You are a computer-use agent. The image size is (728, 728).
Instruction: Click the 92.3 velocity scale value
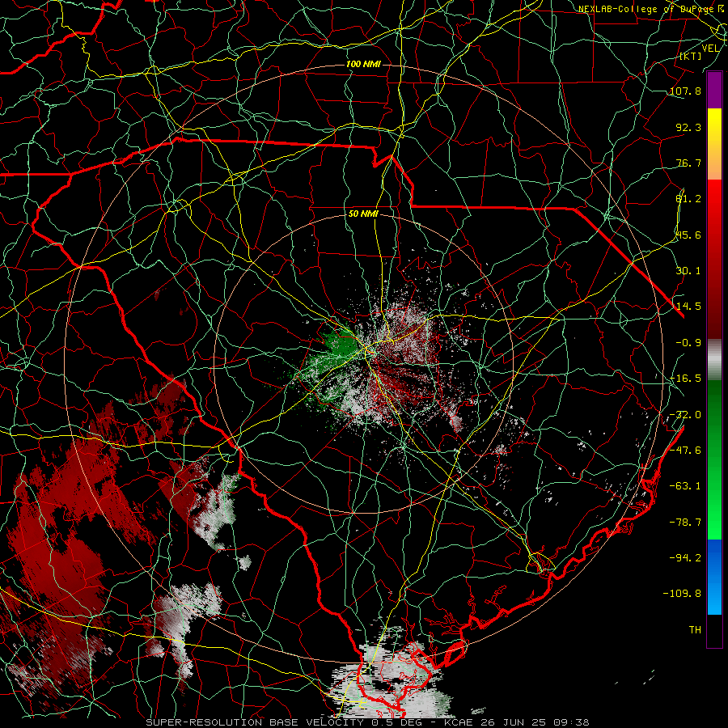tap(688, 127)
